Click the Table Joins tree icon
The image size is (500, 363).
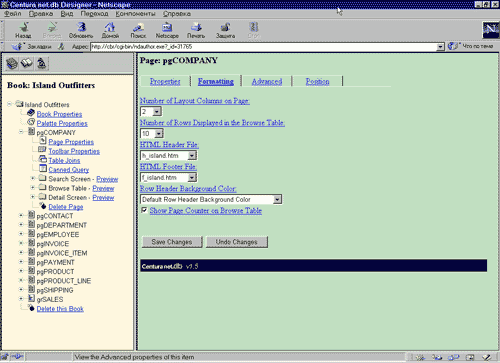click(x=43, y=159)
